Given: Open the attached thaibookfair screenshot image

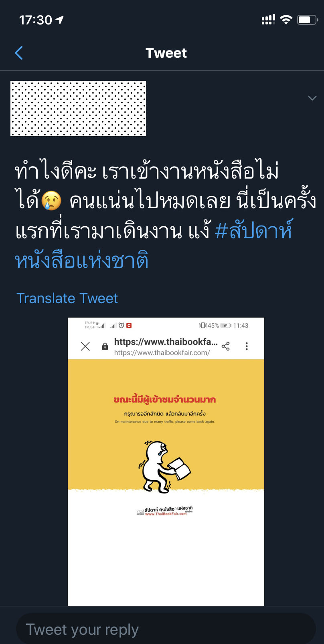Looking at the screenshot, I should click(166, 461).
